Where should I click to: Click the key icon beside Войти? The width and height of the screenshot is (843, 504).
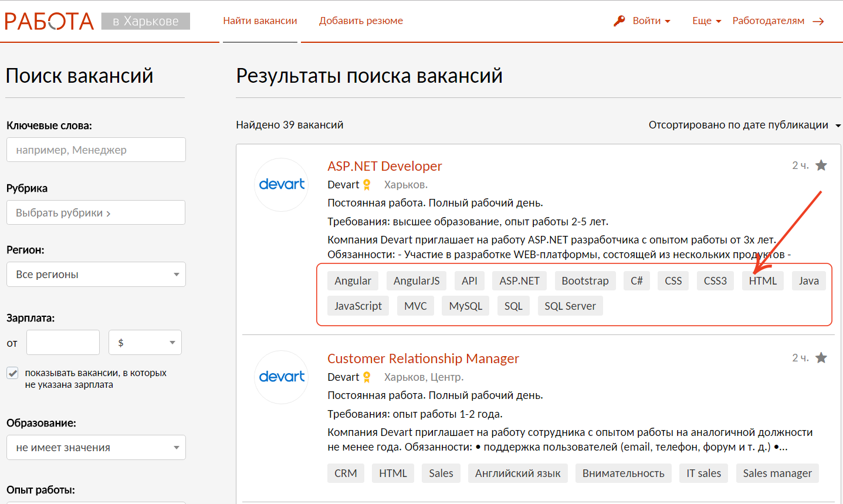pyautogui.click(x=619, y=21)
